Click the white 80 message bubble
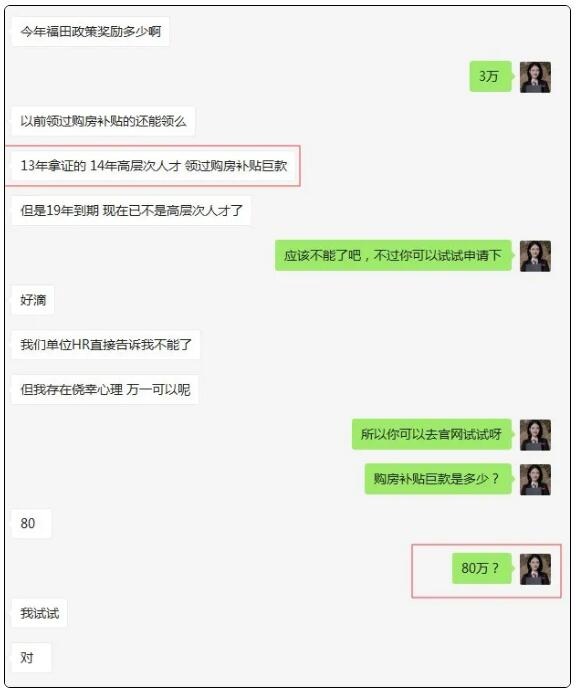 click(x=31, y=523)
